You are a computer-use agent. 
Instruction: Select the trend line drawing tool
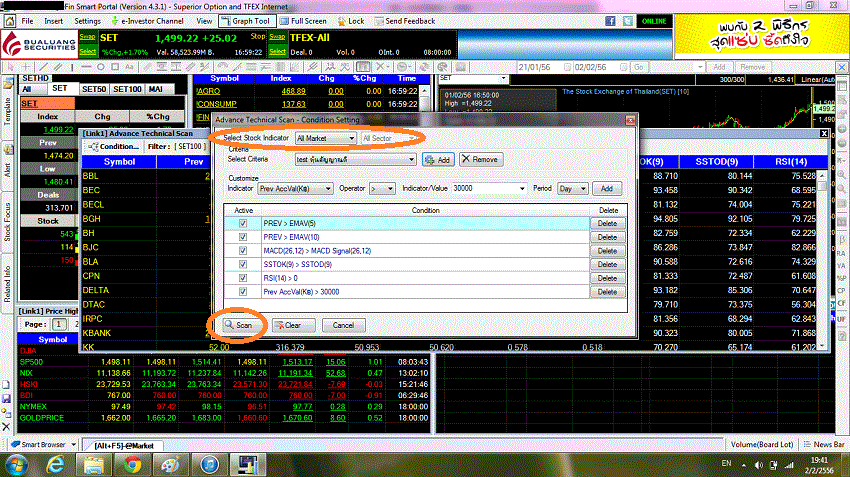click(43, 67)
